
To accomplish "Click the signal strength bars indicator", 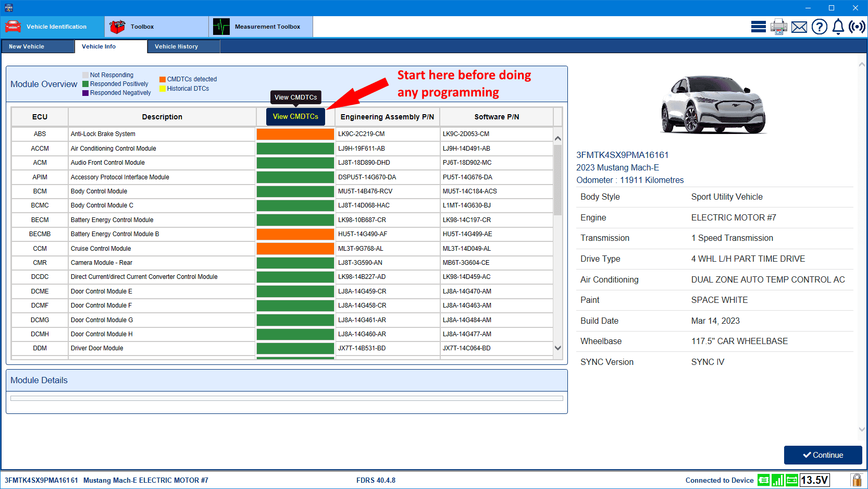I will 777,480.
